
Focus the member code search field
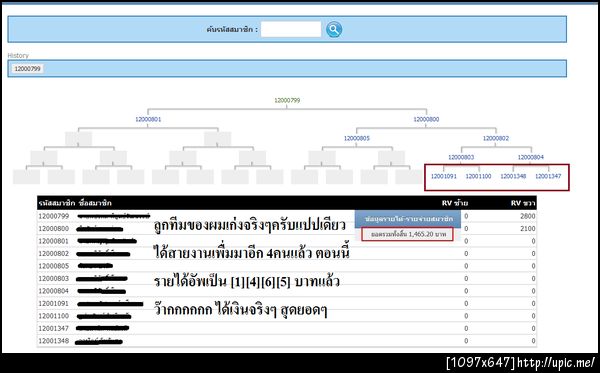pyautogui.click(x=291, y=29)
